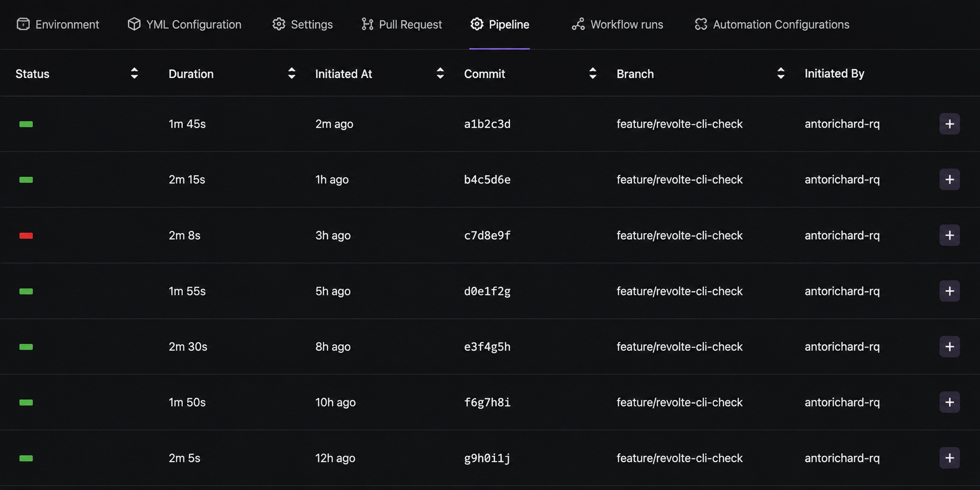The width and height of the screenshot is (980, 490).
Task: Click duration 2m 8s cell
Action: pos(185,235)
